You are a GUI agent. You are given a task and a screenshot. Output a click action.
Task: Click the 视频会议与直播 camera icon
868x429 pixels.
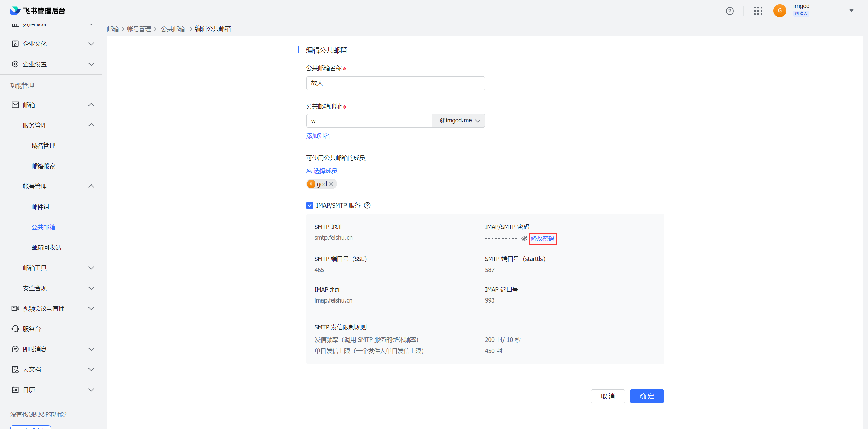click(x=15, y=308)
